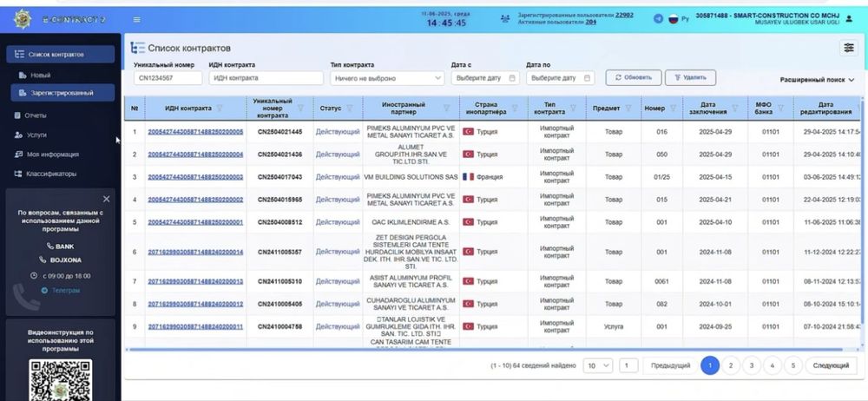Open contract link ending 200005
This screenshot has height=401, width=868.
pos(195,132)
